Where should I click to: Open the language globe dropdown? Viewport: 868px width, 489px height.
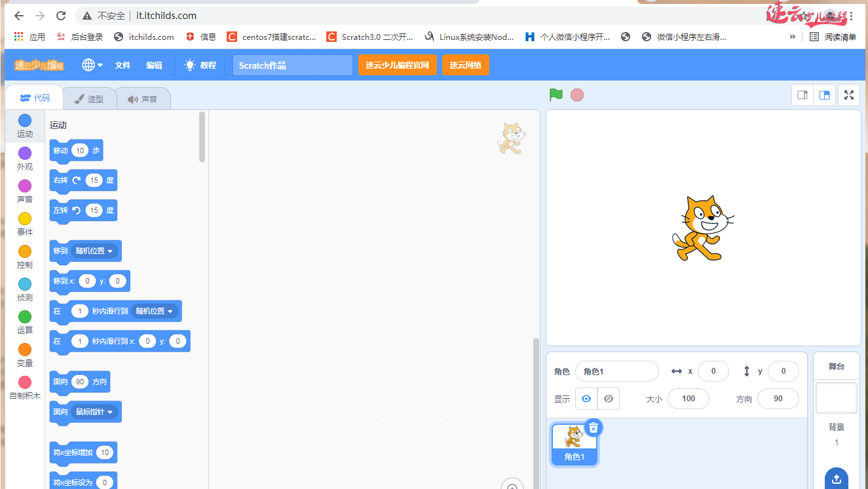(91, 65)
